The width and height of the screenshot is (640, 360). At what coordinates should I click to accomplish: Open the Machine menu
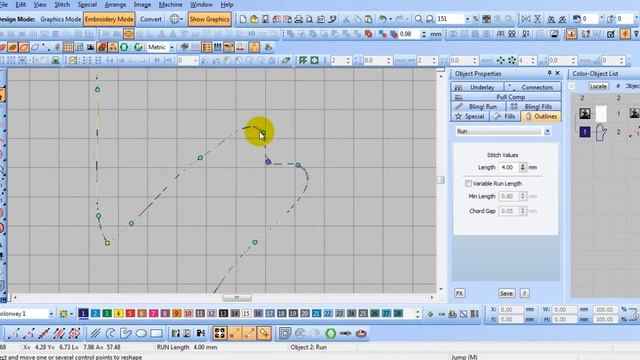[170, 4]
